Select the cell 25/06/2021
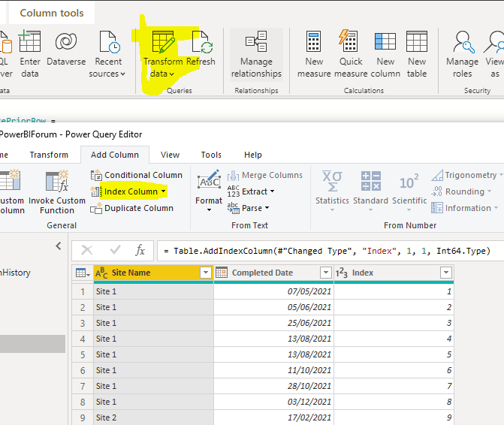 tap(274, 323)
